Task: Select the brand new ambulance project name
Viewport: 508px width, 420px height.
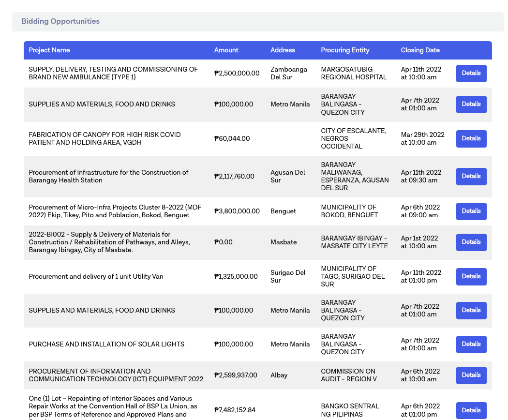Action: click(x=113, y=74)
